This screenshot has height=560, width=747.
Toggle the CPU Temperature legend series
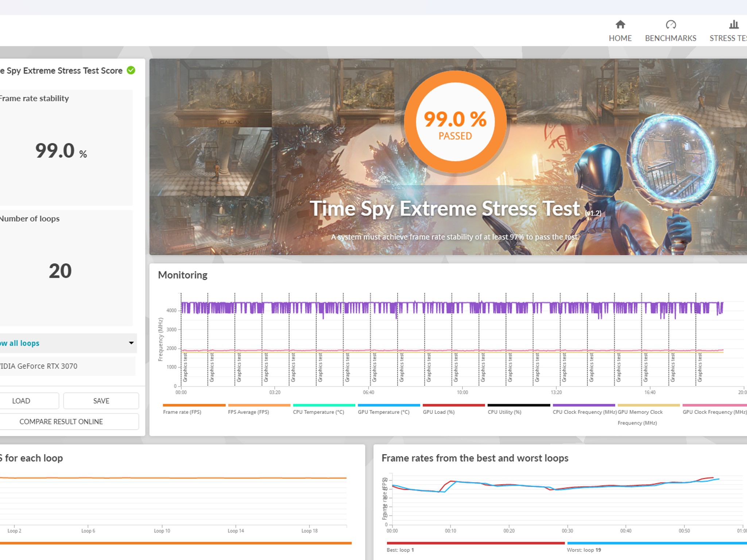[x=318, y=412]
